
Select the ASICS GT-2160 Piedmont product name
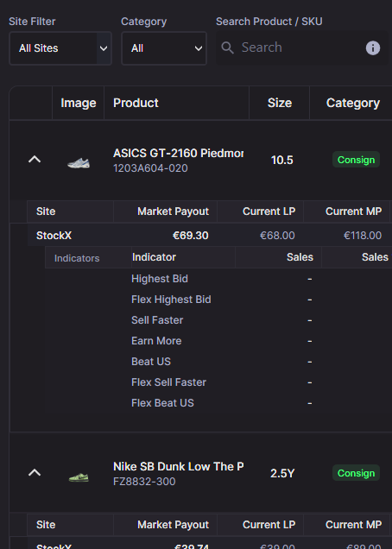(179, 154)
